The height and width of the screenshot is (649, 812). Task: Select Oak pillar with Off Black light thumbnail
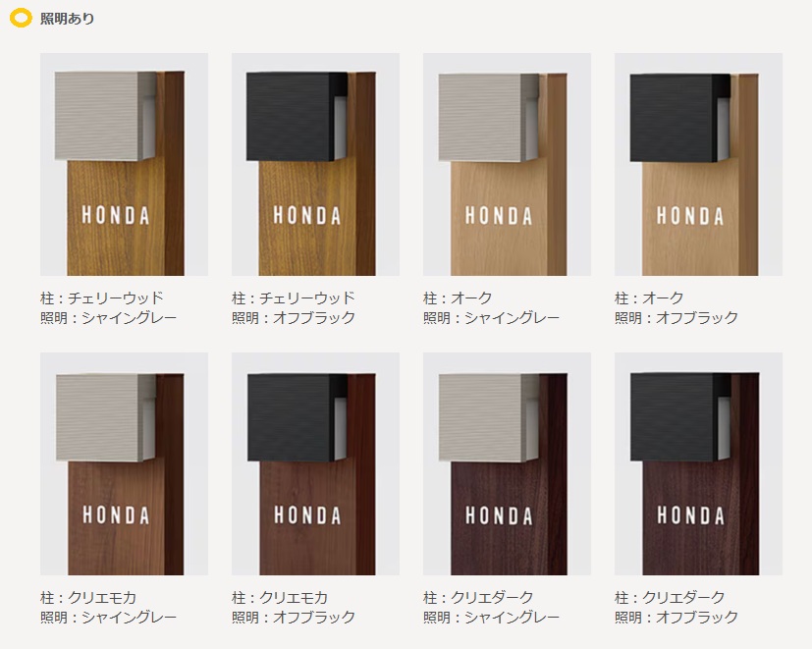click(x=698, y=164)
